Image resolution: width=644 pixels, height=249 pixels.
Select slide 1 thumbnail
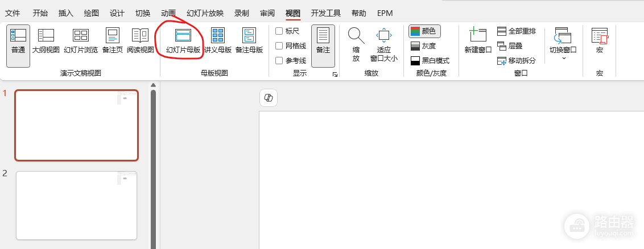[x=77, y=125]
